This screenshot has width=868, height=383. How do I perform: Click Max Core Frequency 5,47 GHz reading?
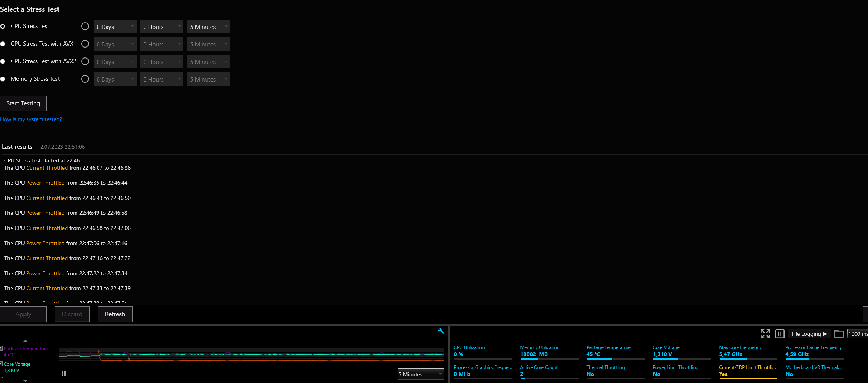coord(731,354)
